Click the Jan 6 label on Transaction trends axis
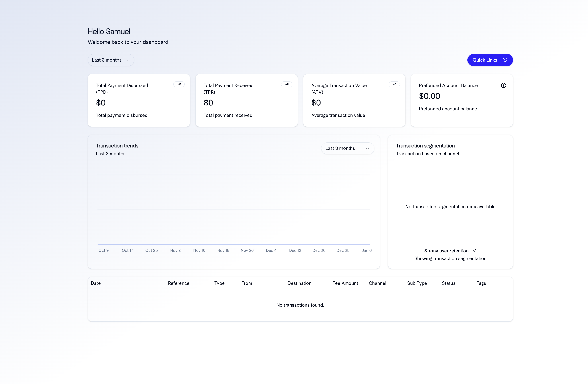Screen dimensions: 588x384 pyautogui.click(x=367, y=250)
